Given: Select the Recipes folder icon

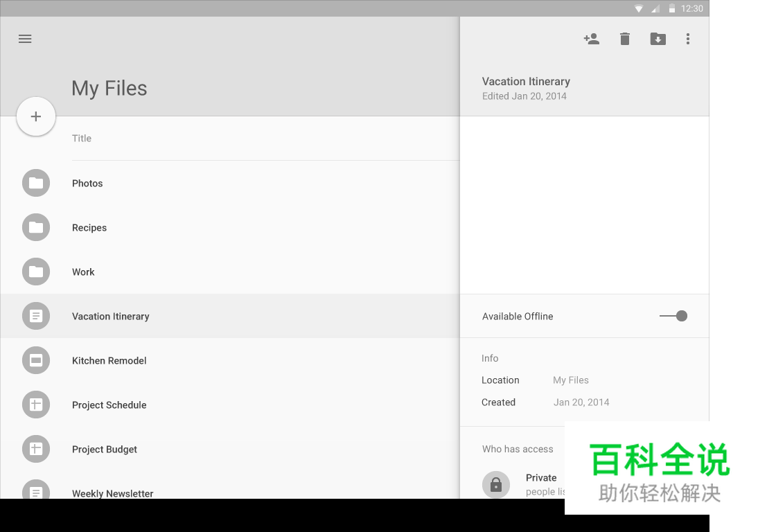Looking at the screenshot, I should click(36, 227).
